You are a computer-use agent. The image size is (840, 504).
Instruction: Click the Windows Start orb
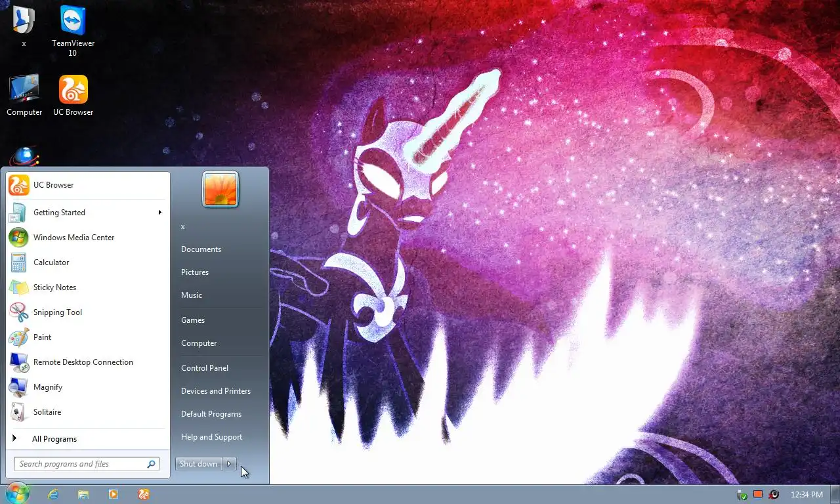[18, 493]
